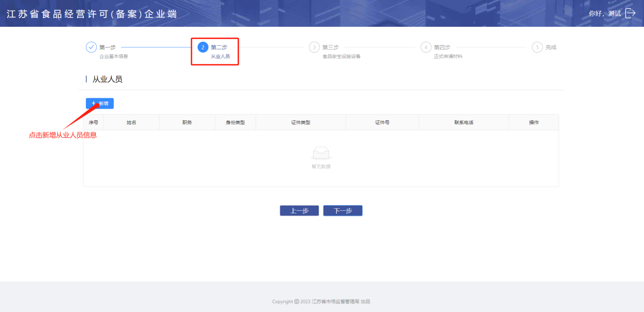Go back with the 上一步 button
This screenshot has height=312, width=644.
click(x=299, y=211)
